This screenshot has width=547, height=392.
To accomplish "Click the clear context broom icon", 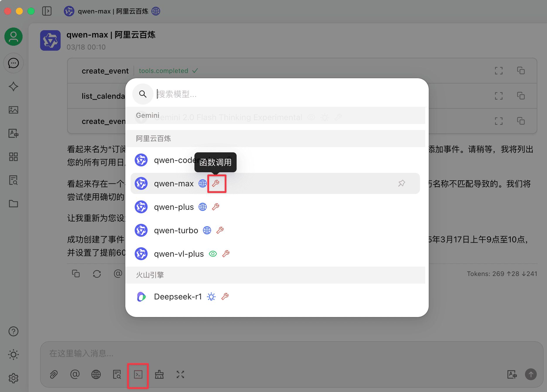I will [159, 374].
